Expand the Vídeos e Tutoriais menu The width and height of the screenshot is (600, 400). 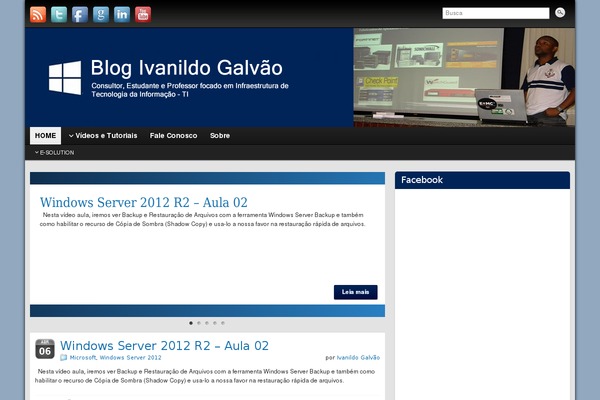103,136
